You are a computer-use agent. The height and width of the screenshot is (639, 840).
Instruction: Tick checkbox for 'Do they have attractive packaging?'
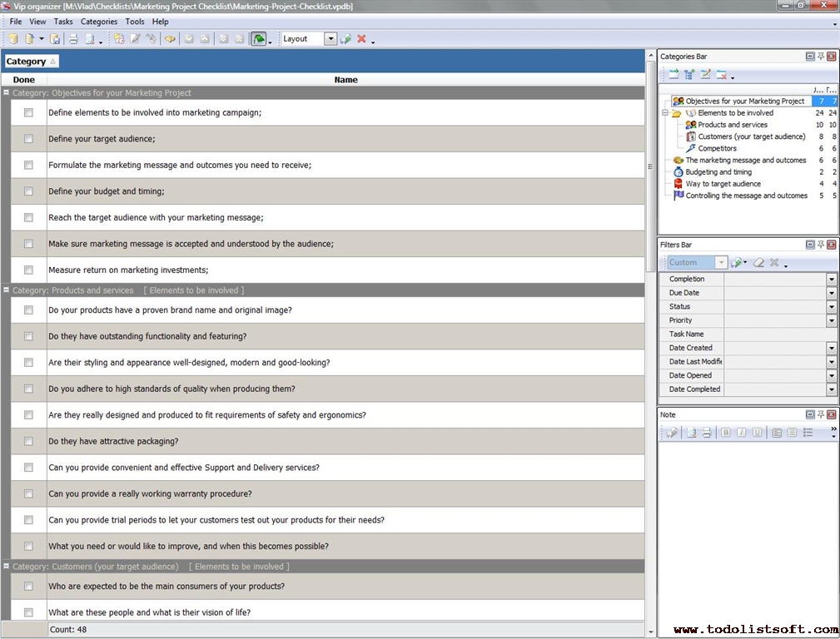tap(28, 441)
